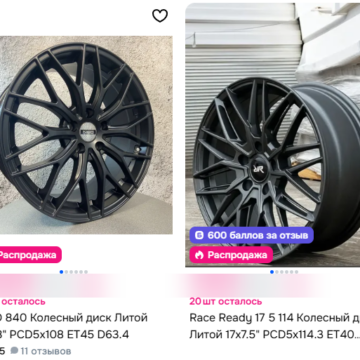Open the 11 отзывов reviews link
Image resolution: width=360 pixels, height=360 pixels.
(46, 351)
